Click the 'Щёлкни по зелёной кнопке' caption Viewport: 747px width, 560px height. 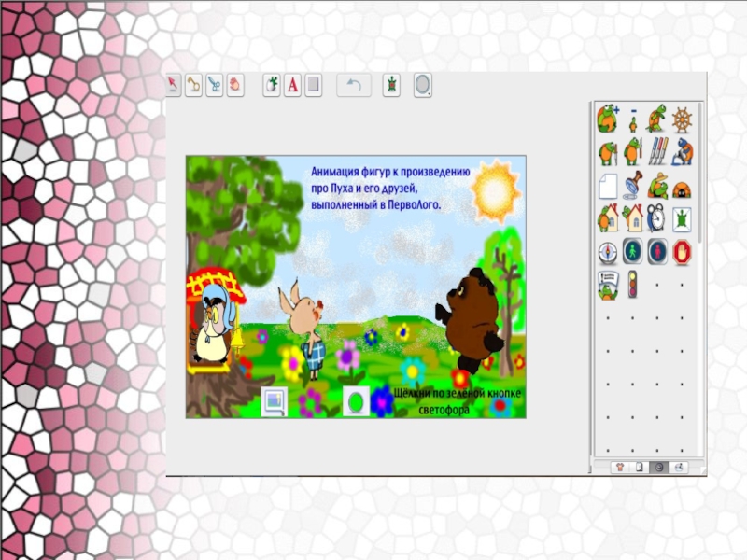(457, 393)
